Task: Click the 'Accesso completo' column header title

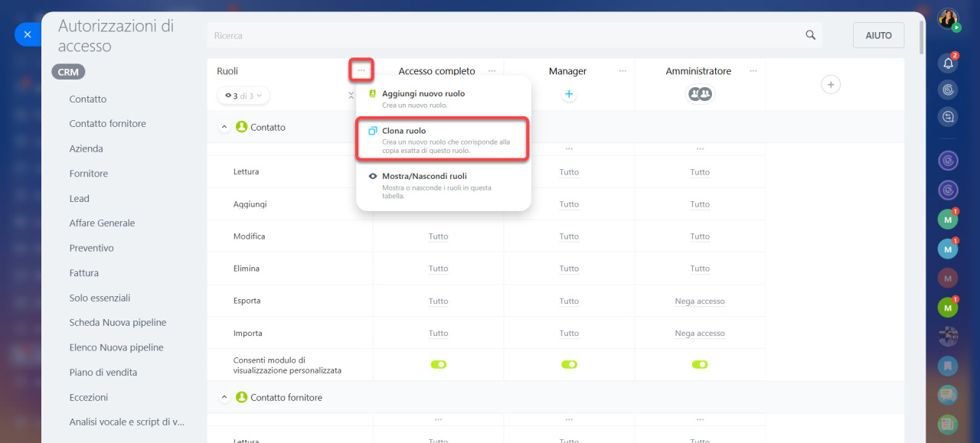Action: (x=436, y=71)
